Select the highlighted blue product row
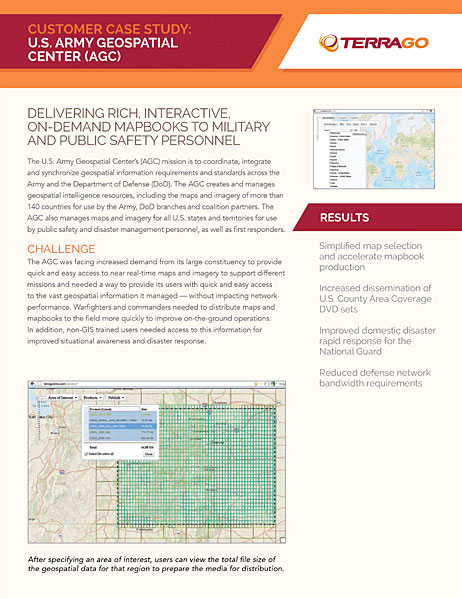The image size is (462, 598). (x=122, y=426)
